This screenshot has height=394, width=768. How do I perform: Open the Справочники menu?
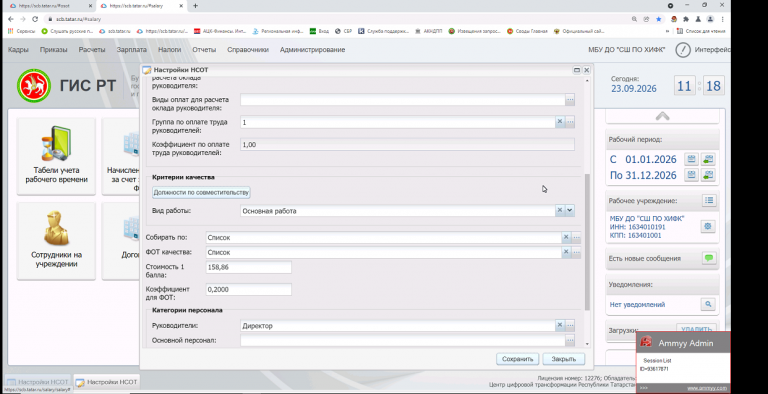point(248,49)
